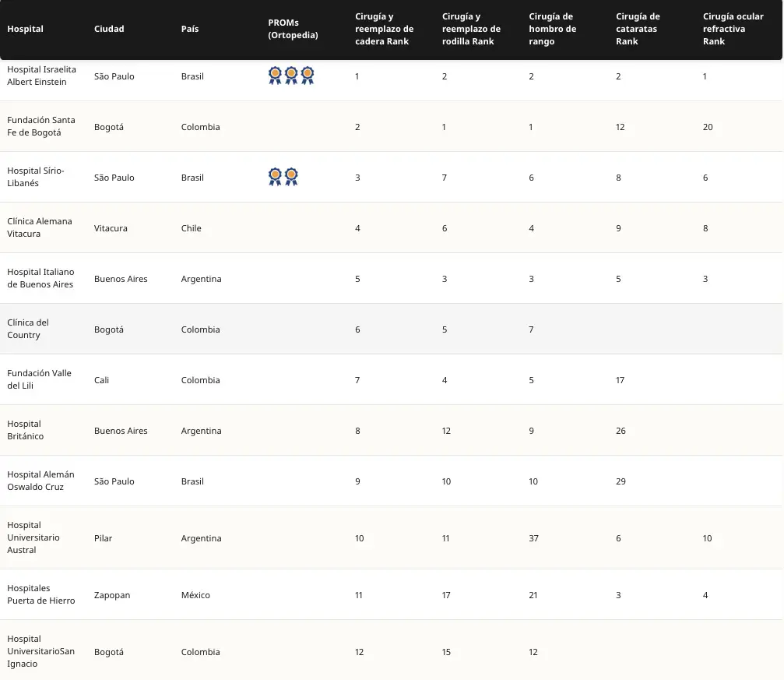
Task: Click the Fundación Valle del Lili row
Action: coord(37,379)
